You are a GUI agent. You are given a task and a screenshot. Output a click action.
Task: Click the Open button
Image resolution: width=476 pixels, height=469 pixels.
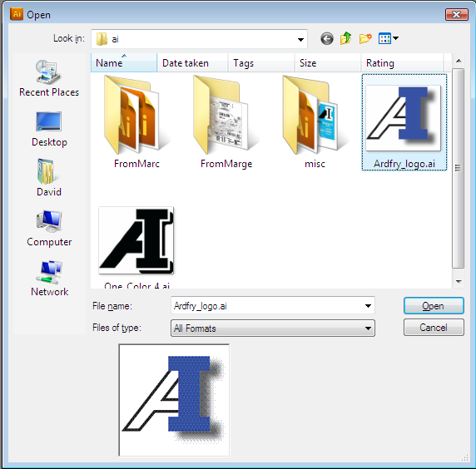click(434, 306)
